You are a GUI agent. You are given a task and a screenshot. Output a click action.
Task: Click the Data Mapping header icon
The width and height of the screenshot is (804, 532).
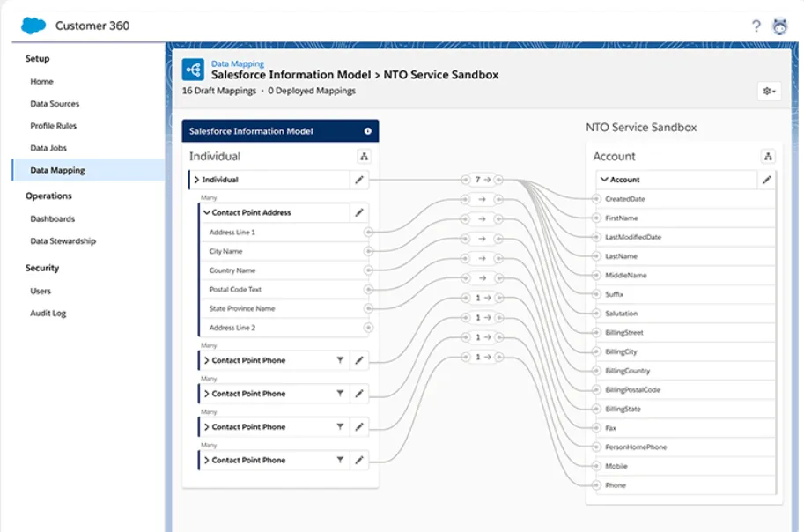coord(193,70)
